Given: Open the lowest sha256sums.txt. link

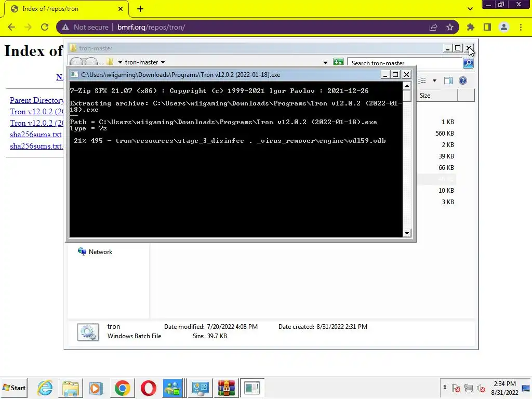Looking at the screenshot, I should click(x=36, y=146).
